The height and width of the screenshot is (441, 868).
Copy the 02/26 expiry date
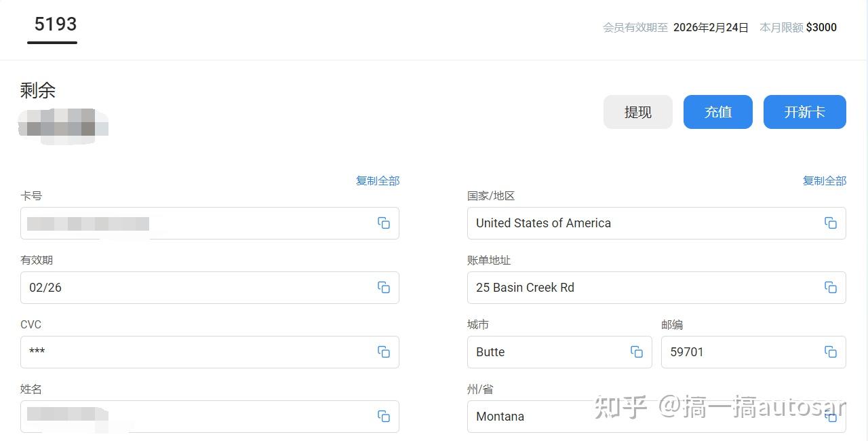pyautogui.click(x=384, y=288)
